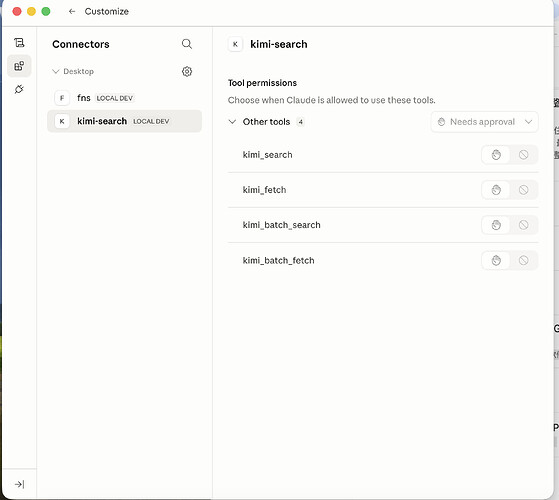The width and height of the screenshot is (559, 500).
Task: Collapse the Other tools section
Action: click(x=232, y=122)
